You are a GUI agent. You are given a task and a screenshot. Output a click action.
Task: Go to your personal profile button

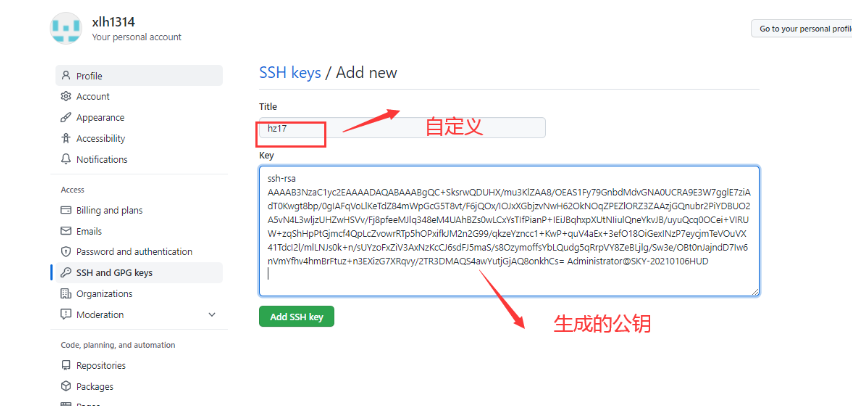(802, 29)
